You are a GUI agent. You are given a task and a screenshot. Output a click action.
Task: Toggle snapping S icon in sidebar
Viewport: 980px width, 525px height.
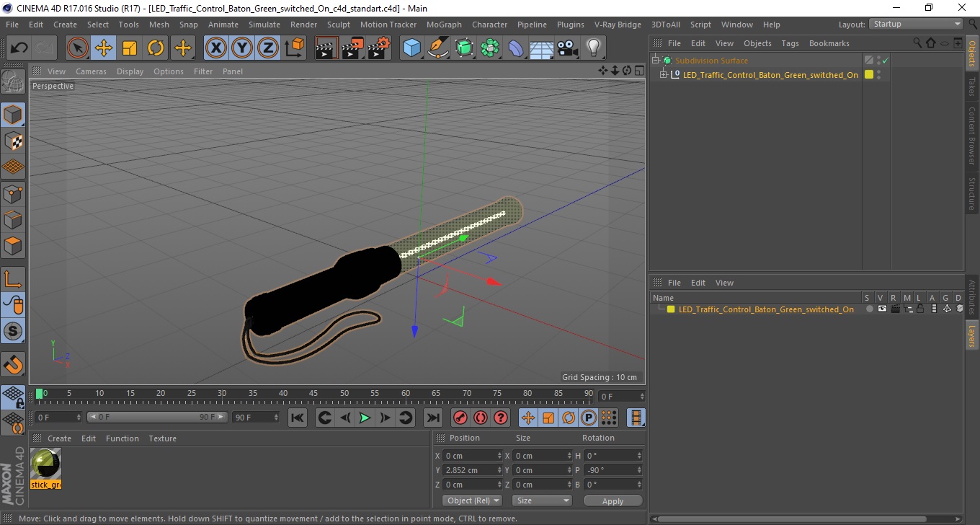(13, 331)
